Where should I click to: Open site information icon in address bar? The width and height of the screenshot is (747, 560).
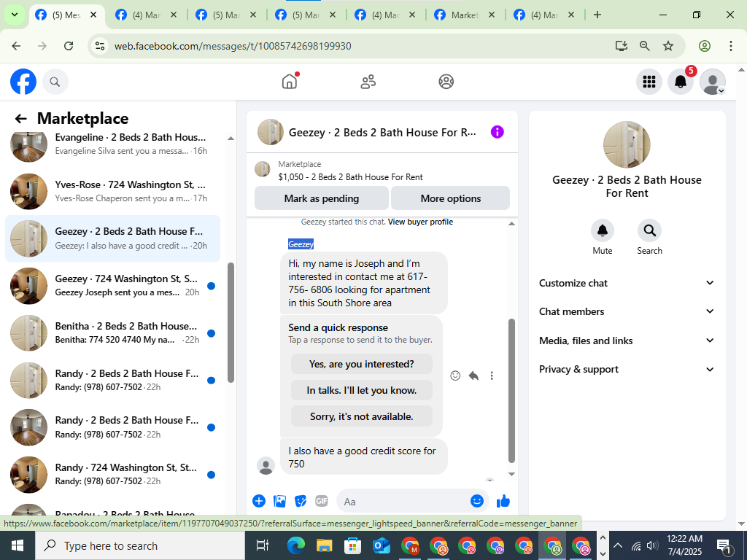100,46
